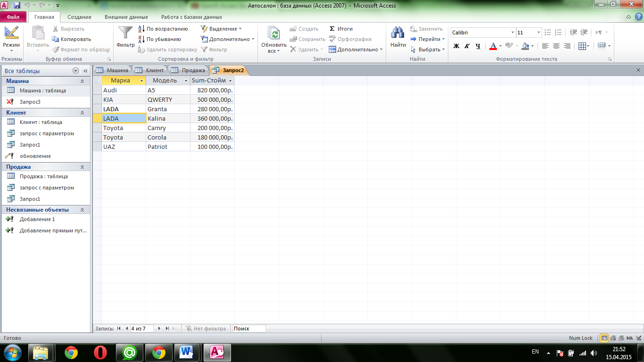Click the record number field 4 из 7

[142, 329]
